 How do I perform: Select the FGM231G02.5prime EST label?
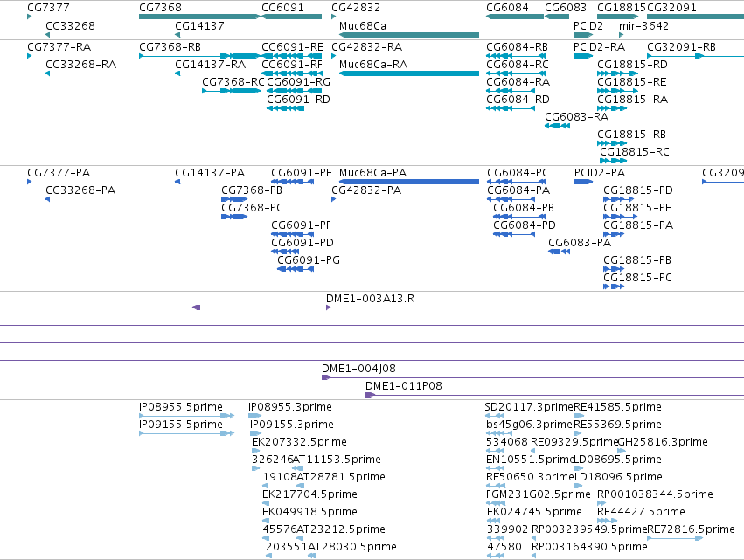point(538,494)
